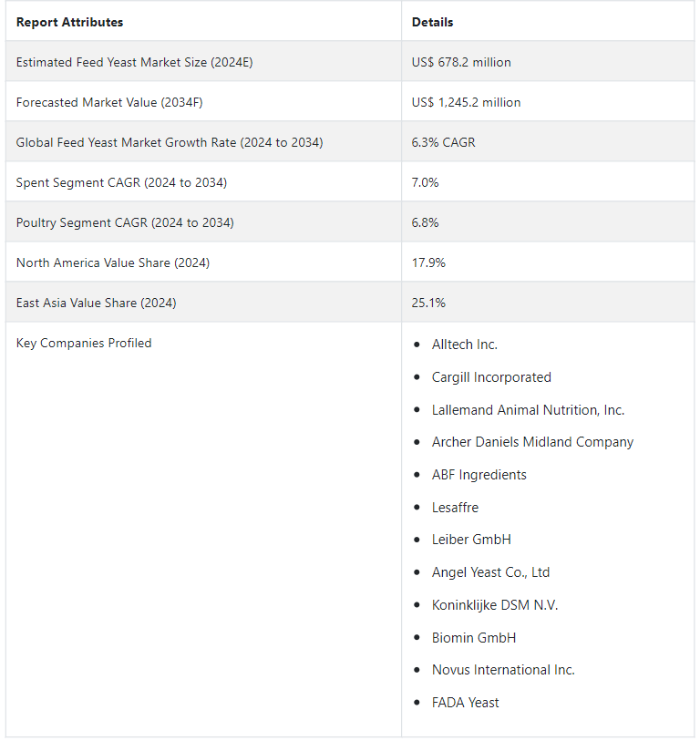Click the East Asia 25.1% value
This screenshot has height=741, width=700.
[428, 303]
